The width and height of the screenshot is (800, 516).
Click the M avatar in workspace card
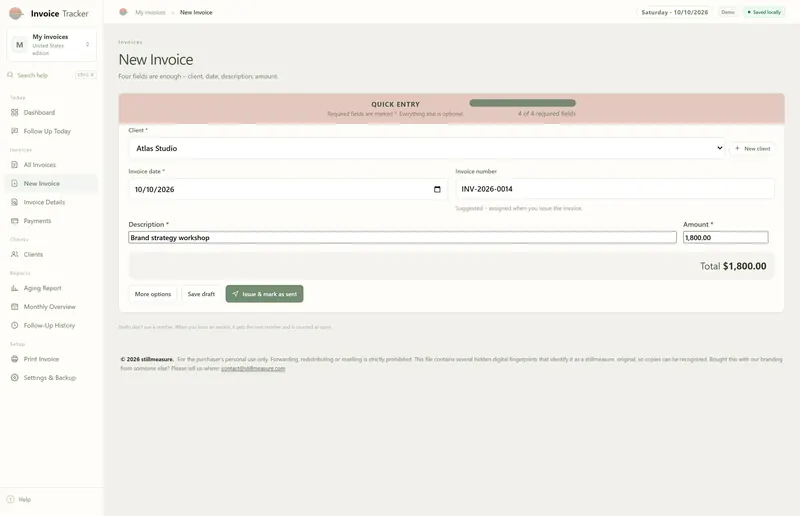(x=19, y=45)
